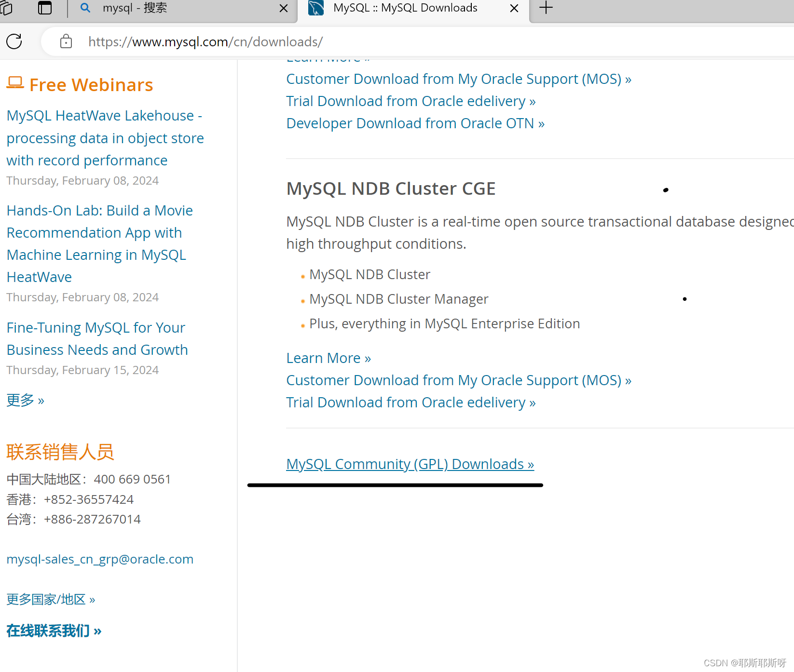Click Plus, everything in MySQL Enterprise Edition
The width and height of the screenshot is (794, 672).
(x=445, y=323)
